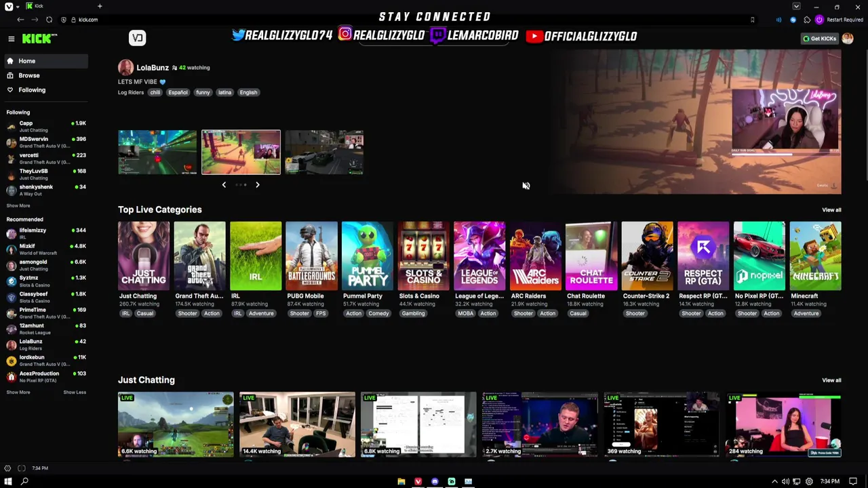Open the League of Legends category card

point(479,256)
